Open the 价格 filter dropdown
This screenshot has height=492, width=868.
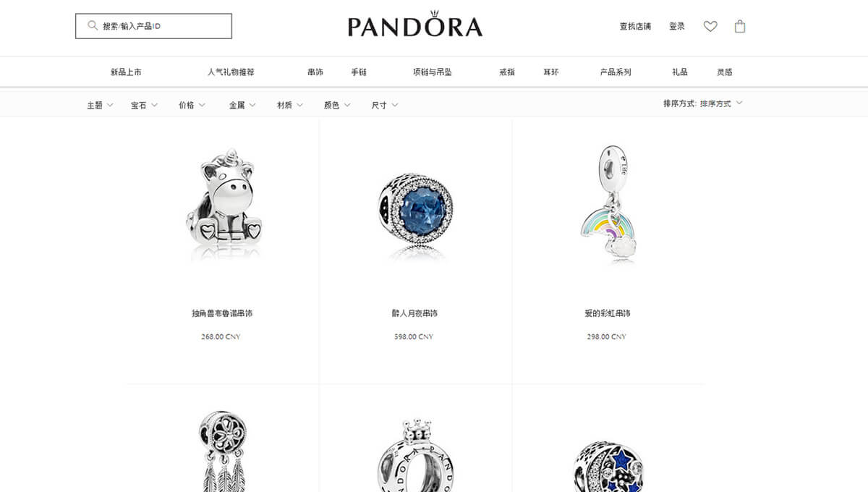pos(192,105)
